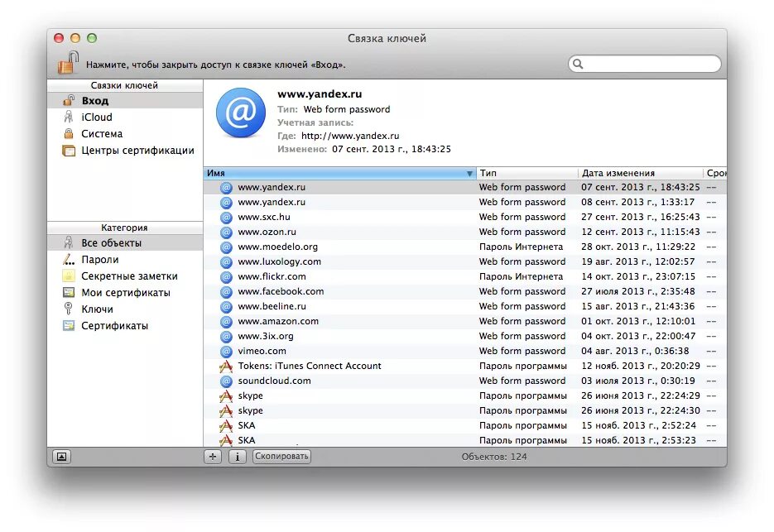This screenshot has width=774, height=532.
Task: Click the large blue @ icon in details
Action: click(241, 113)
